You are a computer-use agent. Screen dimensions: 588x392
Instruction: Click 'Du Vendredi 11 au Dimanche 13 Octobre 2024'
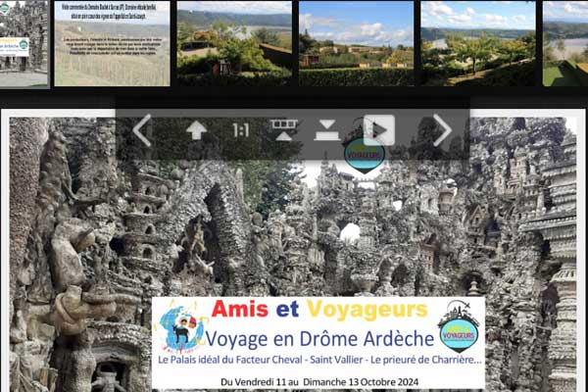point(319,382)
